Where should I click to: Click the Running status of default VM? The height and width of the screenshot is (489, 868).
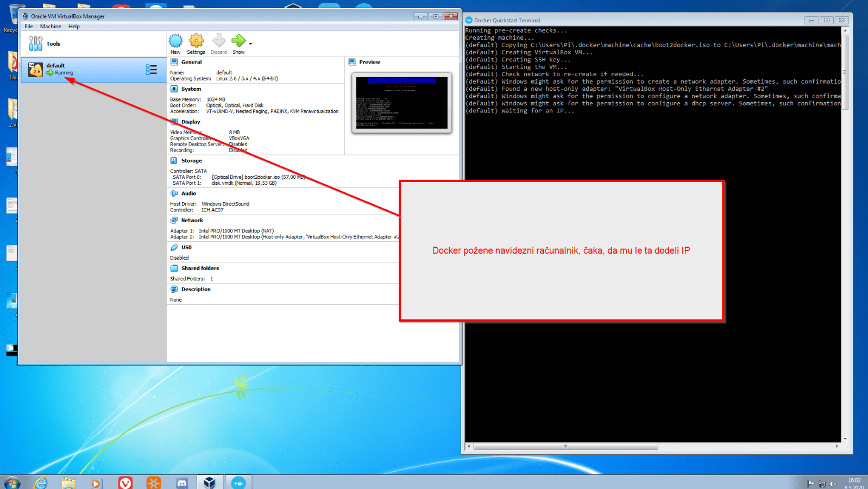click(x=64, y=73)
